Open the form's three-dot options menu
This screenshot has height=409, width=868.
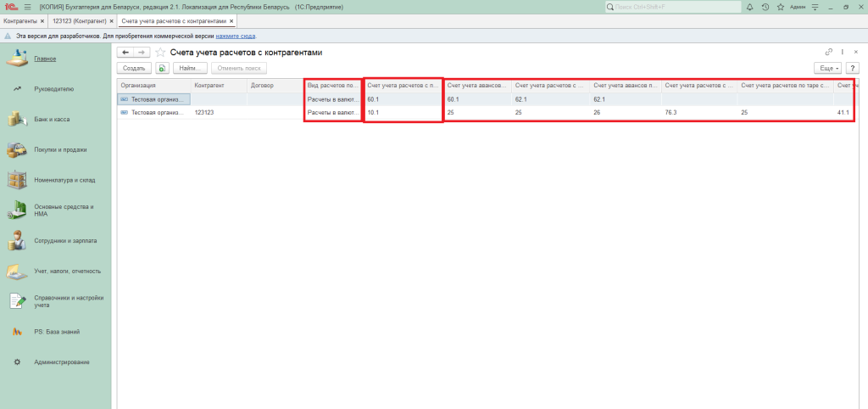pos(843,53)
